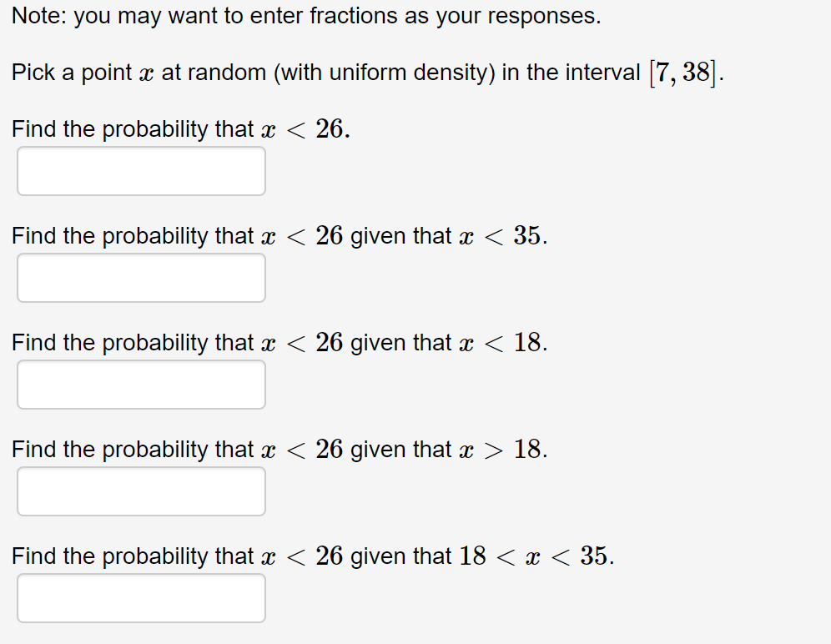Click the answer box for 'given that x < 18'
The height and width of the screenshot is (644, 831).
click(x=140, y=385)
